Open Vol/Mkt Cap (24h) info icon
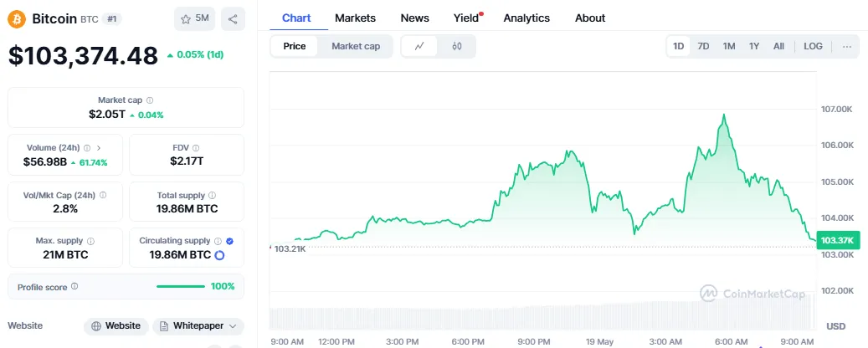This screenshot has width=868, height=348. 103,195
